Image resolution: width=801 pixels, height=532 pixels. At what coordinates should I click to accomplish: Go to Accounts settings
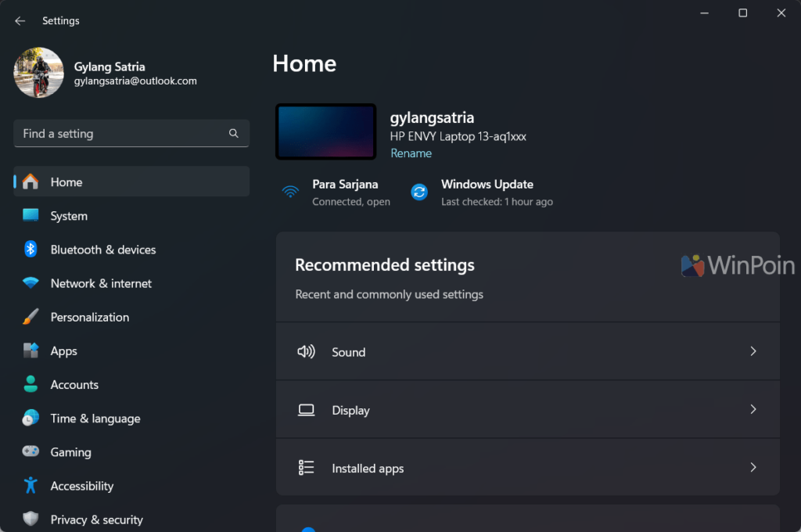tap(131, 384)
